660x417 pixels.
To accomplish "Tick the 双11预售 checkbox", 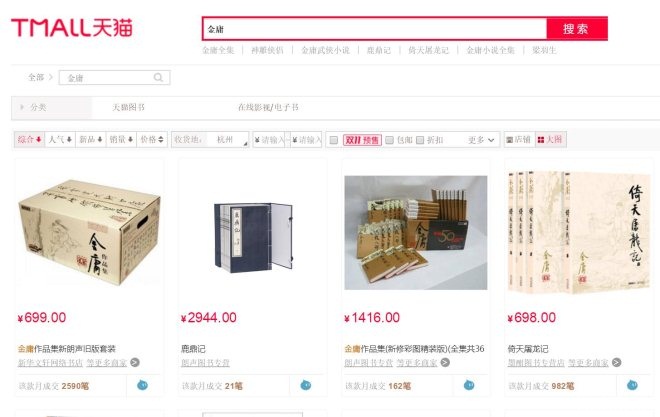I will (334, 140).
